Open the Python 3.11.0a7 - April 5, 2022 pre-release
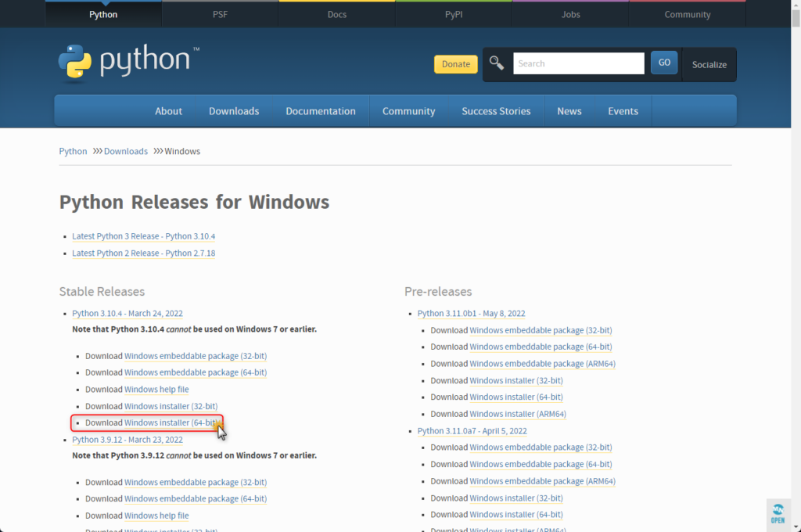Screen dimensions: 801x532 (x=472, y=431)
